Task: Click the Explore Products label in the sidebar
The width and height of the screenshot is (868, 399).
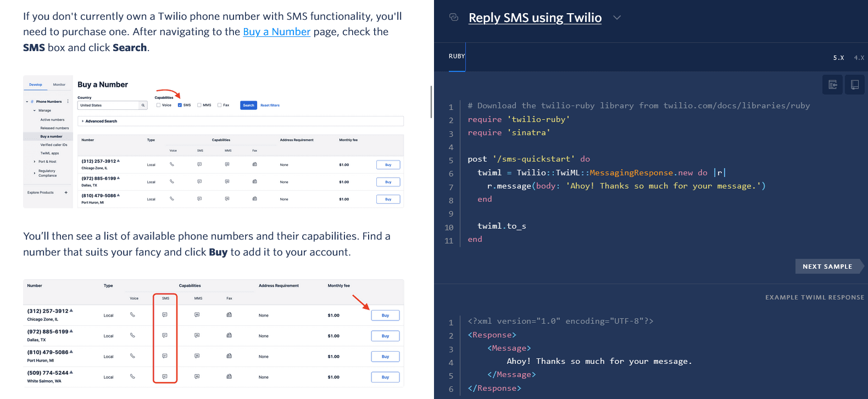Action: pos(41,192)
